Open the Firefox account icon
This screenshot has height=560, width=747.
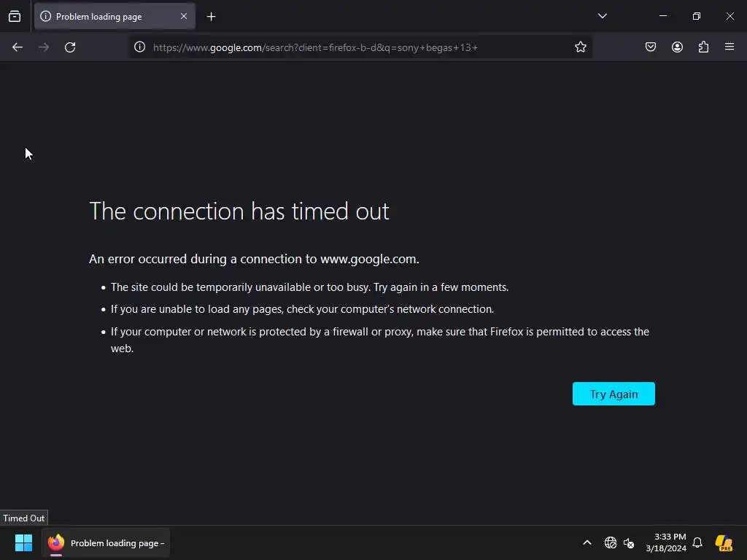(x=677, y=47)
